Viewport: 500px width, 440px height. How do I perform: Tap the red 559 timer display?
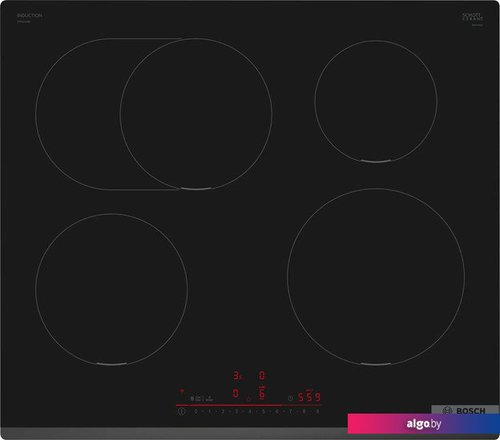tap(309, 397)
